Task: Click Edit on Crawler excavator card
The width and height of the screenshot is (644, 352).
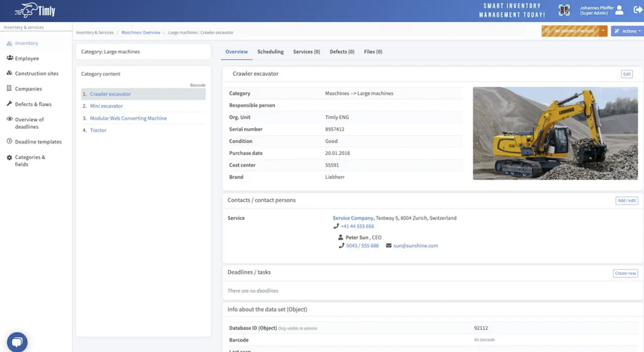Action: (627, 74)
